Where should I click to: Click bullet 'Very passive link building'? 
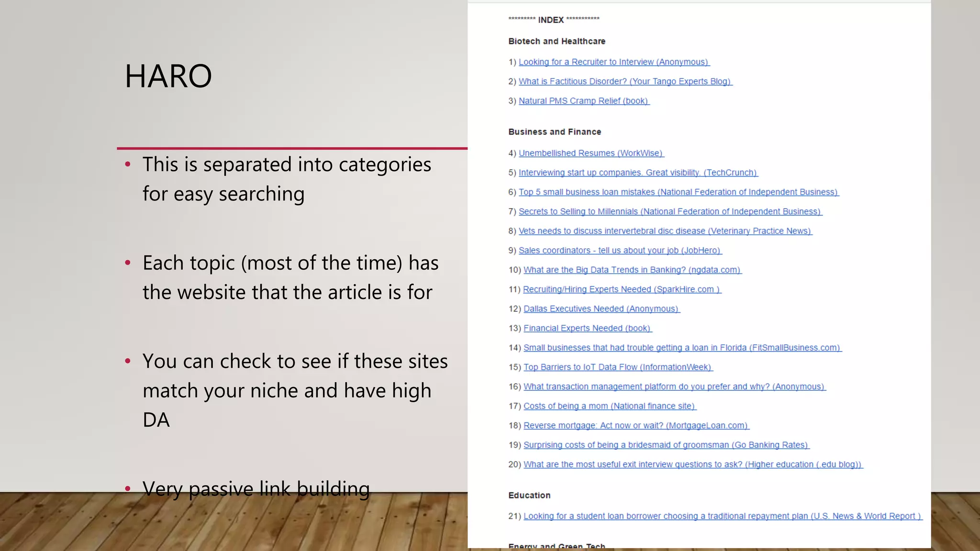coord(256,489)
